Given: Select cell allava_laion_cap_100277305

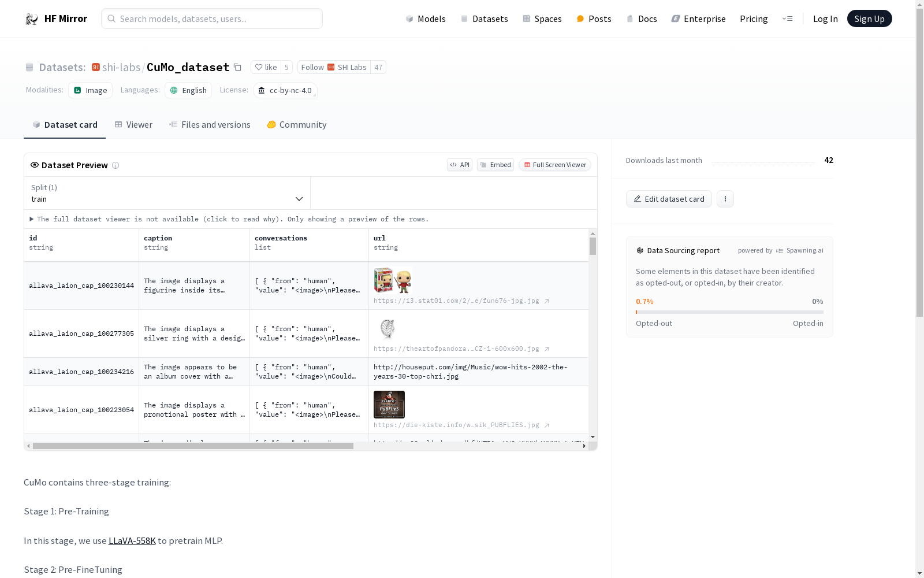Looking at the screenshot, I should 81,334.
